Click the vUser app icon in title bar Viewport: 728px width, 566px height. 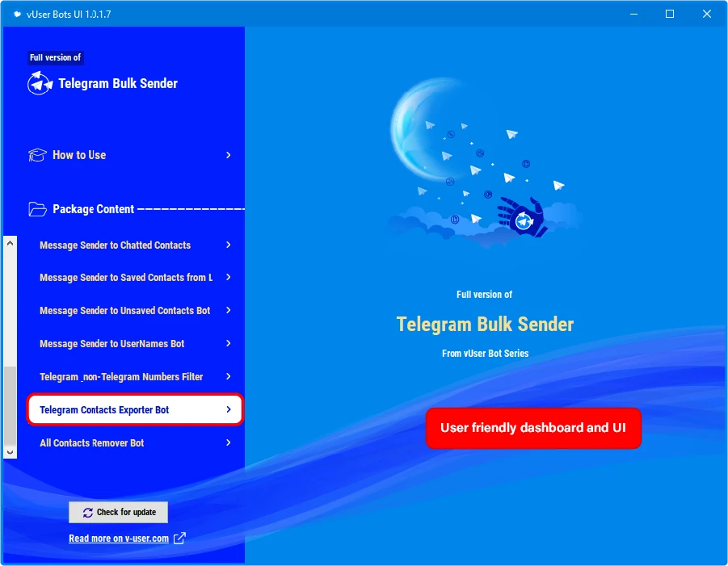tap(17, 14)
